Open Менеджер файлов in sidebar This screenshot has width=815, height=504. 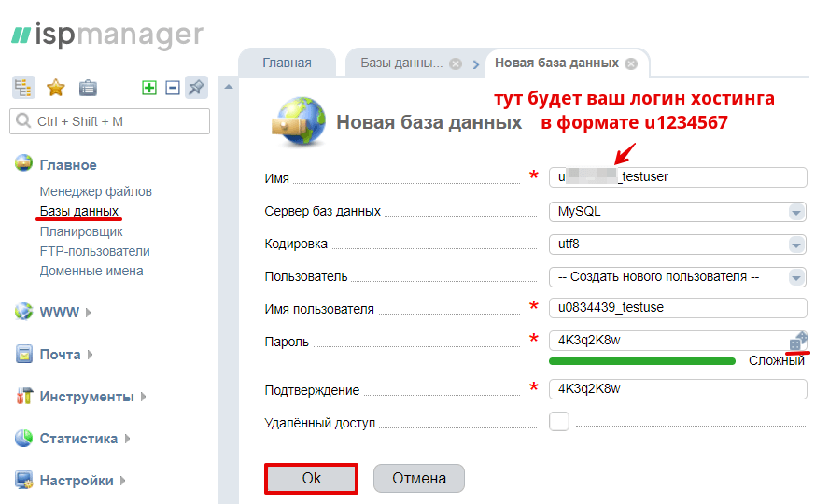point(95,191)
